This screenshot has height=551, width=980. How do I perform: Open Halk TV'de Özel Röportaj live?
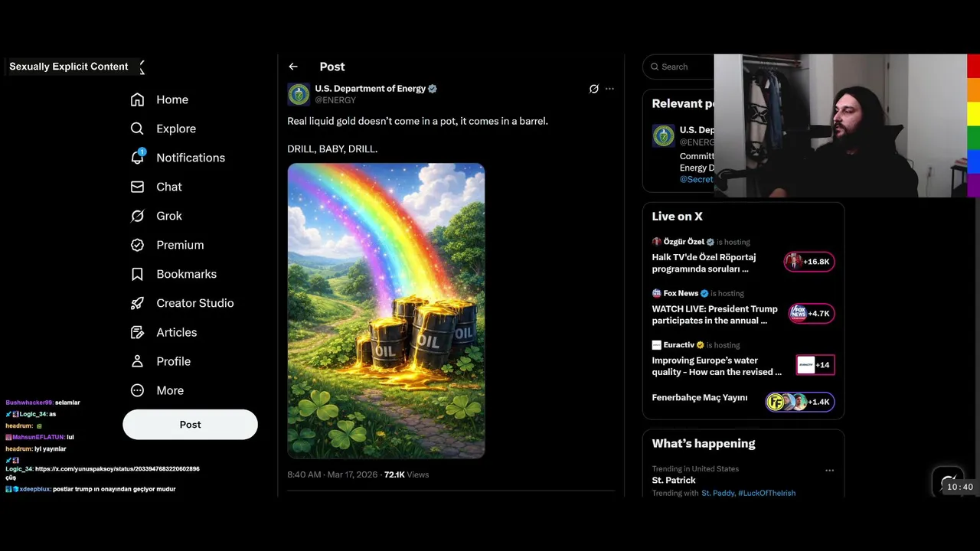[x=704, y=263]
